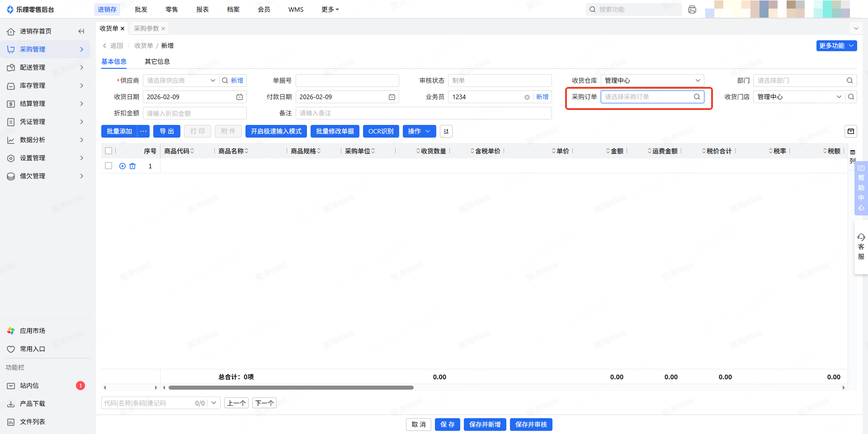Open 批量添加 more options ellipsis
This screenshot has width=868, height=434.
pyautogui.click(x=143, y=131)
